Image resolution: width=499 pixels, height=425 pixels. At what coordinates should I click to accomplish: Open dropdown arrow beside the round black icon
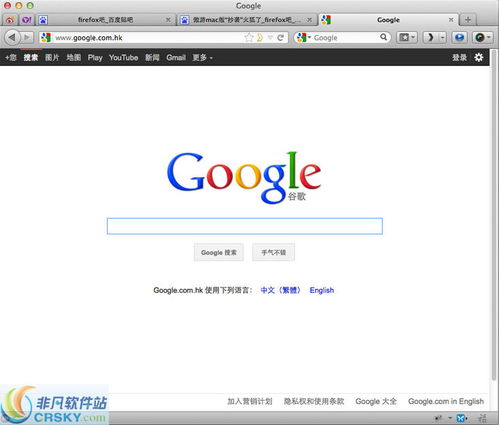[x=489, y=37]
